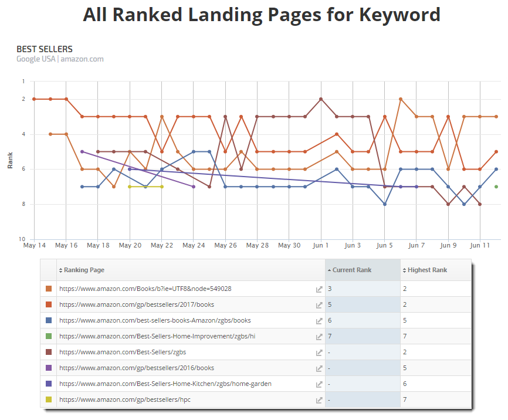Image resolution: width=508 pixels, height=420 pixels.
Task: Open external link icon for bestsellers/2017/books row
Action: coord(319,305)
